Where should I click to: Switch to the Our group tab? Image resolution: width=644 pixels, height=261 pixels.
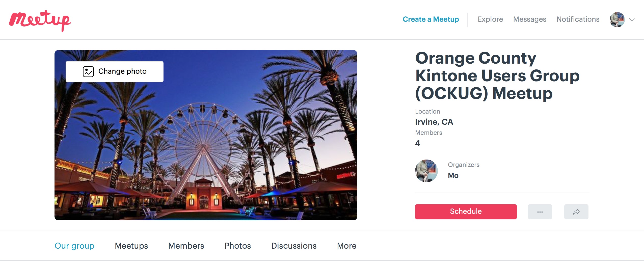coord(74,246)
